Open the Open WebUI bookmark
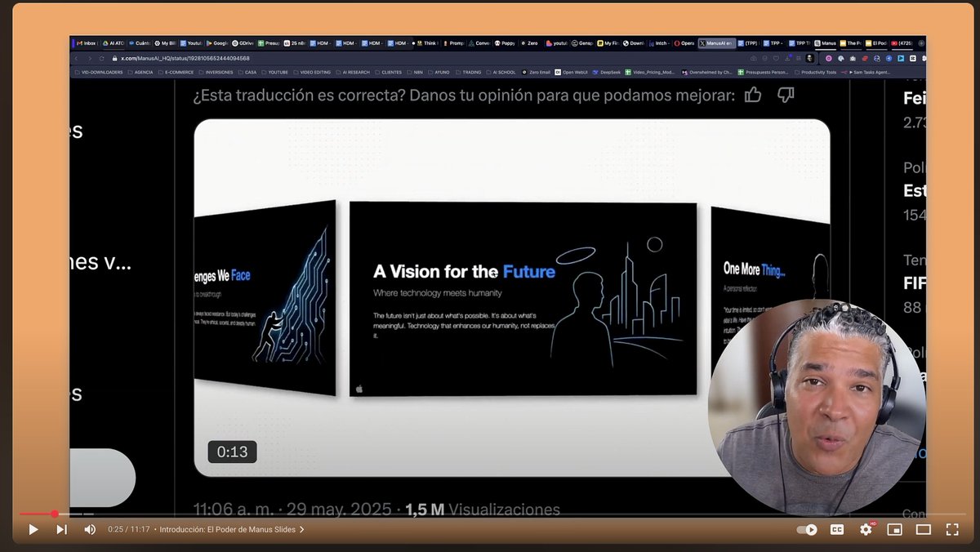Image resolution: width=980 pixels, height=552 pixels. (x=572, y=72)
